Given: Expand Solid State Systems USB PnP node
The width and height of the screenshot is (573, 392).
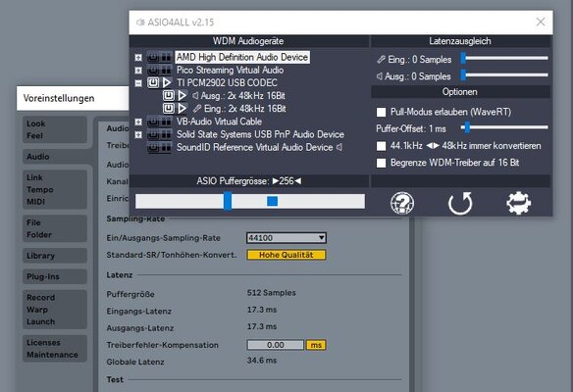Looking at the screenshot, I should click(138, 134).
